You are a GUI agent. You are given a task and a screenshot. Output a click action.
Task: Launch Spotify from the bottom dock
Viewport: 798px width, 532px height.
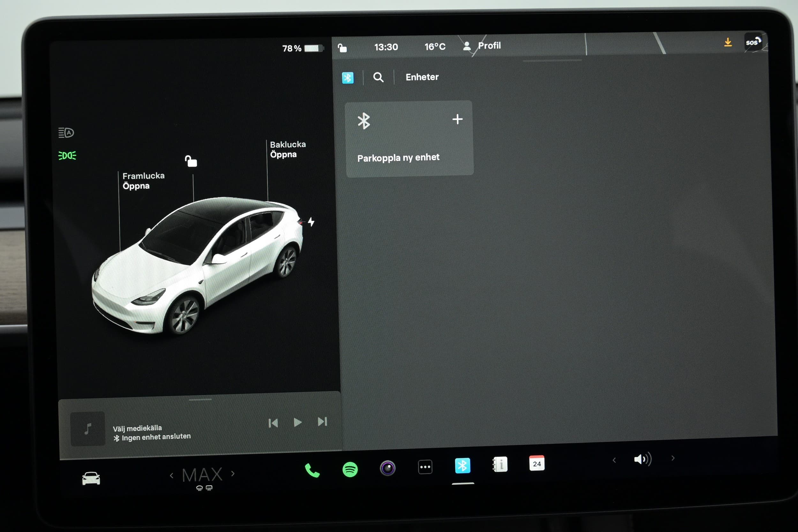point(350,469)
